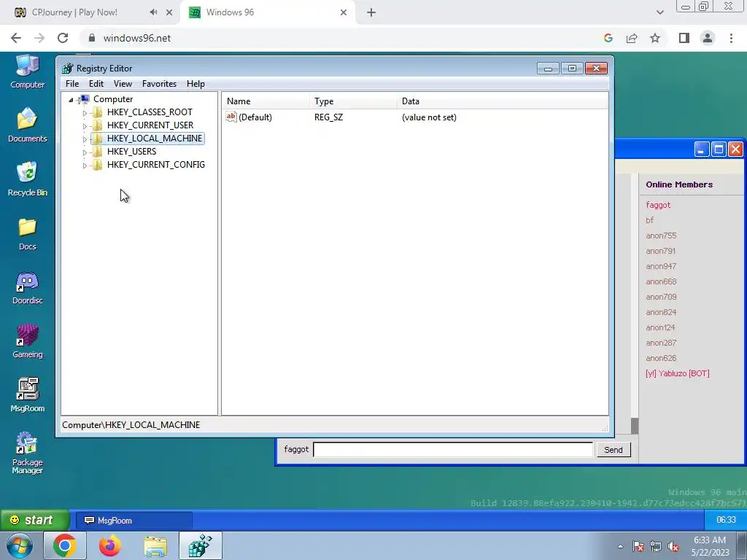Open the Edit menu
Viewport: 747px width, 560px height.
pos(96,84)
